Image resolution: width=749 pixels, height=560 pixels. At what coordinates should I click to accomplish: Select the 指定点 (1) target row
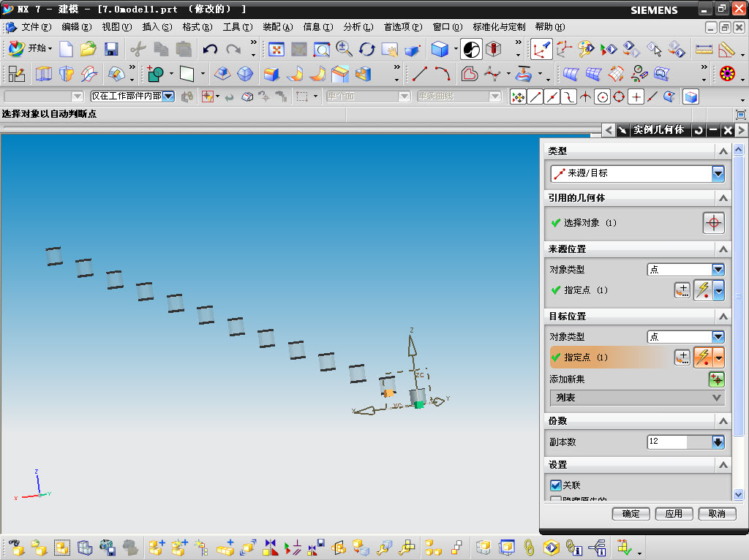point(637,357)
